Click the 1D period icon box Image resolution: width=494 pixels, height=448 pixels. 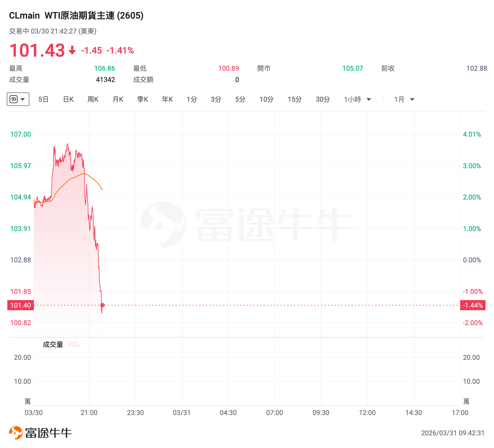click(x=14, y=99)
